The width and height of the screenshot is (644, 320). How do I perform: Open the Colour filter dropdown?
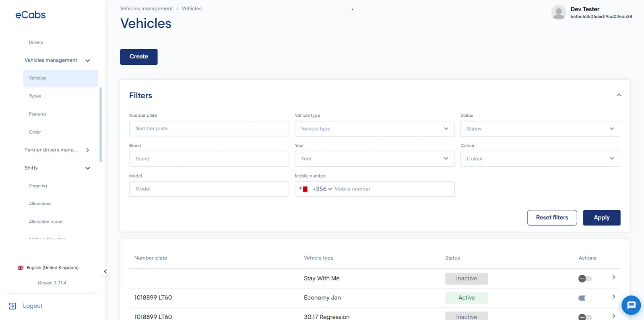pyautogui.click(x=540, y=159)
